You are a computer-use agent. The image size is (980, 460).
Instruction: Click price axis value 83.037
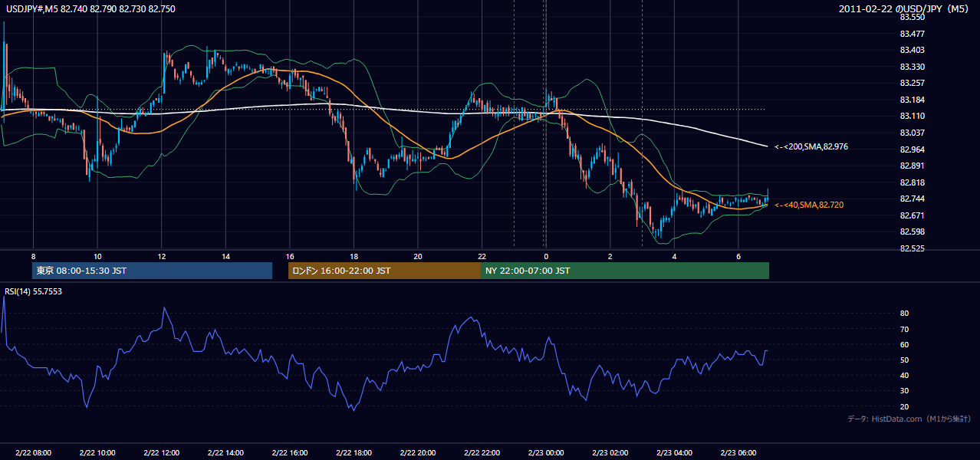pyautogui.click(x=912, y=133)
